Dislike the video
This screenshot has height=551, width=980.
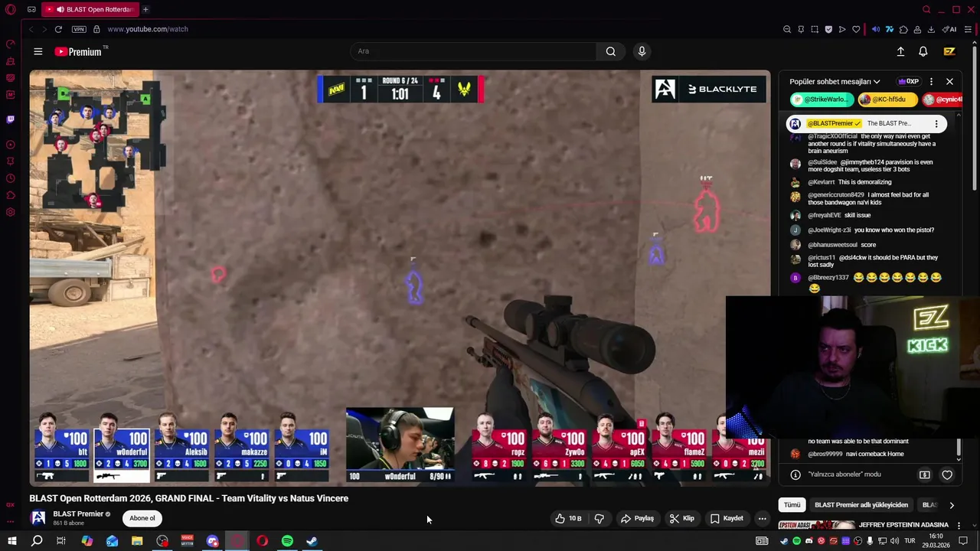[x=599, y=519]
